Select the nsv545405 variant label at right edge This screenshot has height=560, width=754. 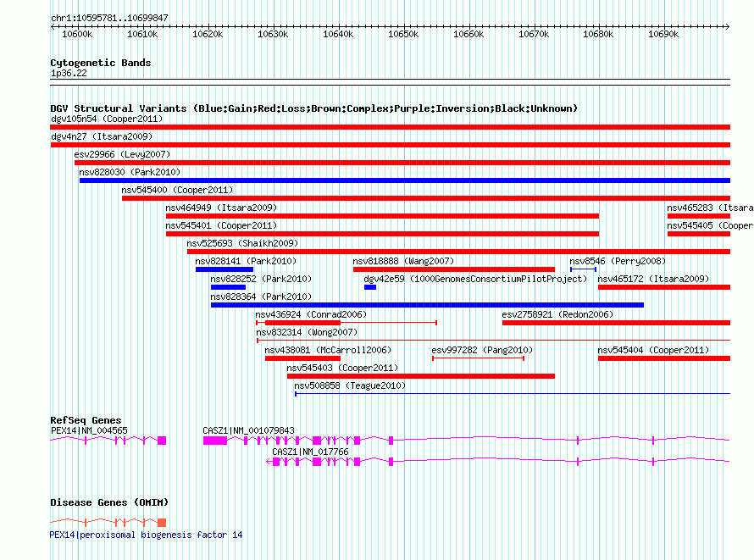click(710, 225)
